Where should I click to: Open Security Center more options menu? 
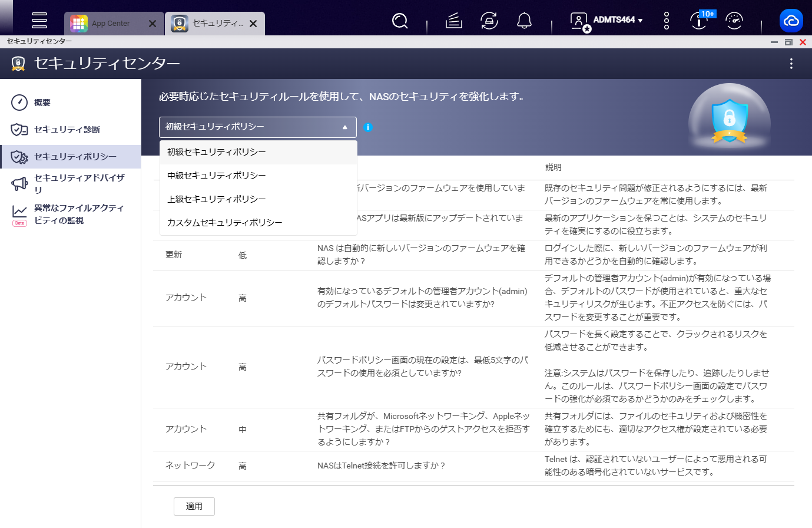point(791,64)
